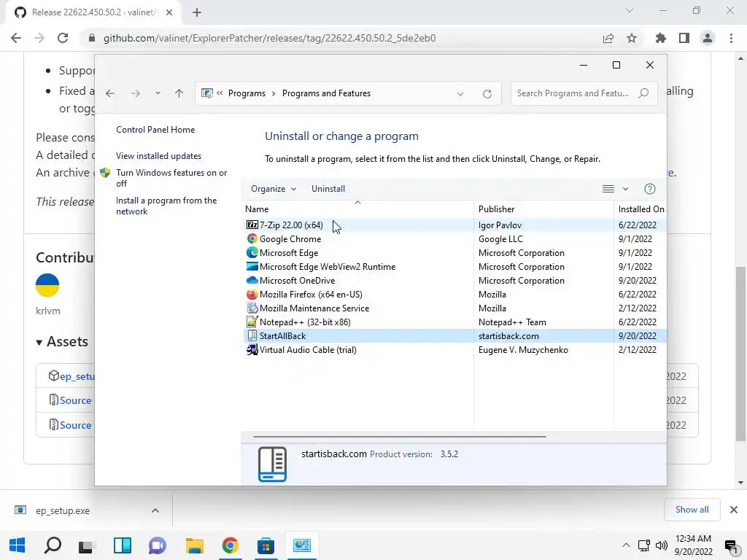This screenshot has width=747, height=560.
Task: Open the view options dropdown arrow
Action: click(x=625, y=189)
